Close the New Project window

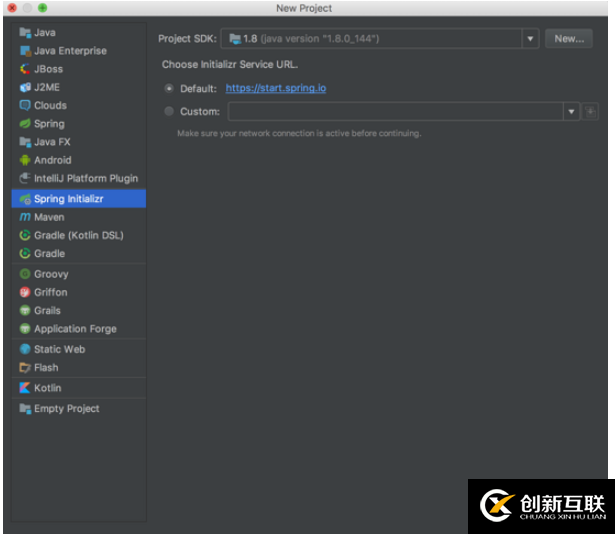pos(12,8)
